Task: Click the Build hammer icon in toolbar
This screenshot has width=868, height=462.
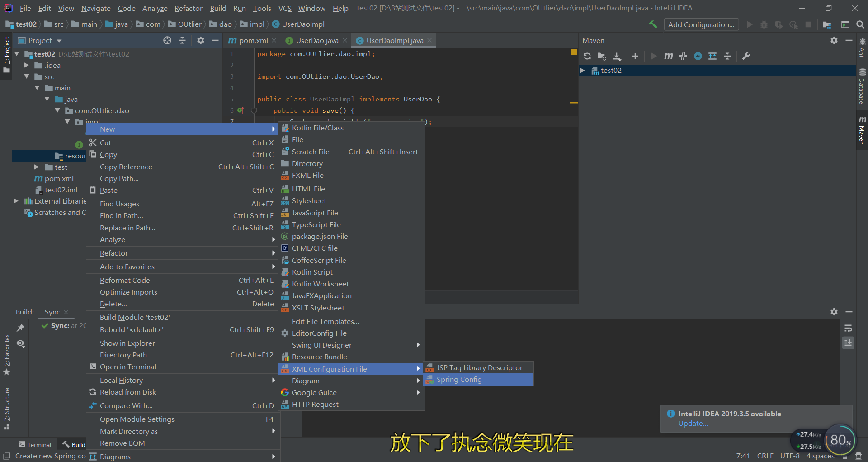Action: (653, 24)
